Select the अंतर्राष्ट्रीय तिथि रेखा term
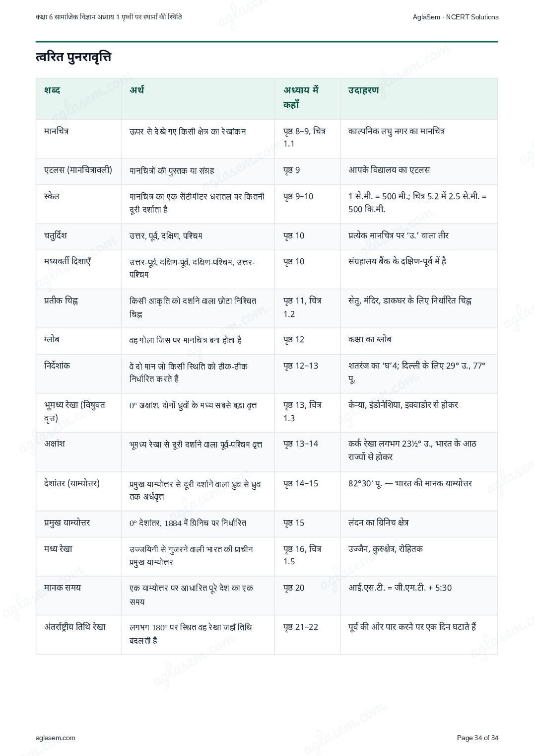 [75, 627]
